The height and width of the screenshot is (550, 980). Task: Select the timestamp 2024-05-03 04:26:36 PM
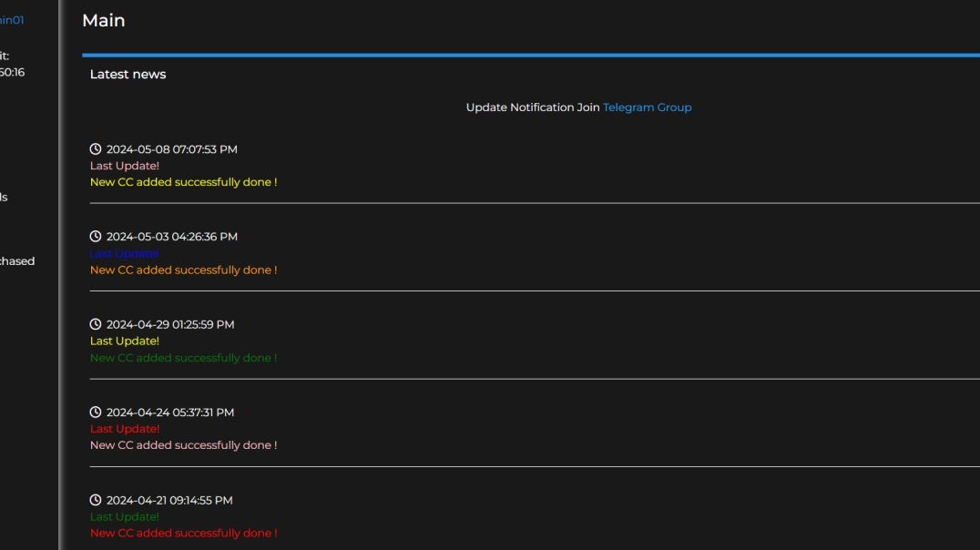coord(172,237)
